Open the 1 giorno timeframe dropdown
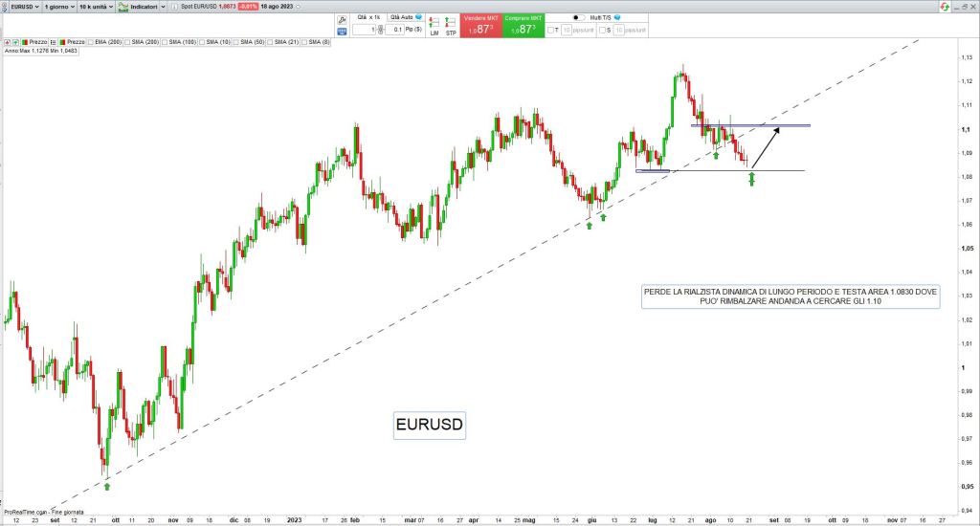Screen dimensions: 980x526 pos(58,7)
